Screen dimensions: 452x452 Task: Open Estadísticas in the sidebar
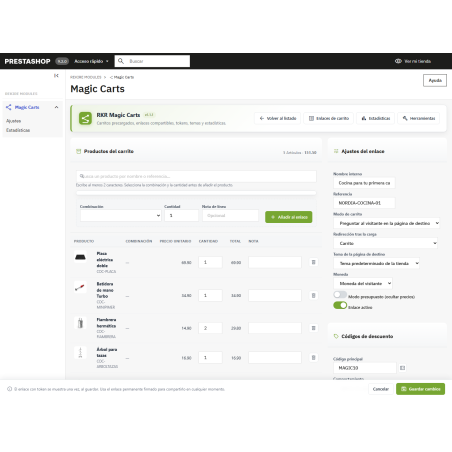[18, 130]
